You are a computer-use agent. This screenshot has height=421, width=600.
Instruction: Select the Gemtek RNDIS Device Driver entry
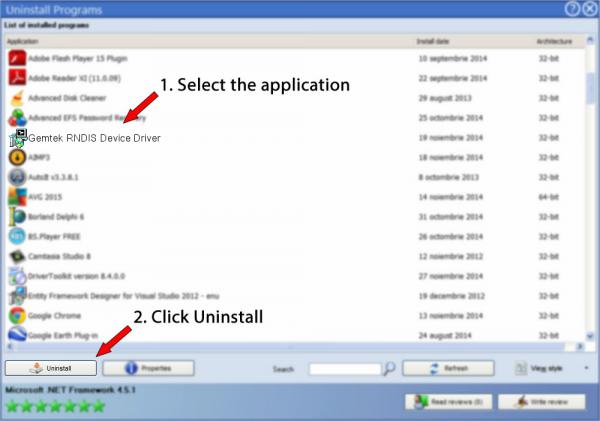[x=295, y=138]
